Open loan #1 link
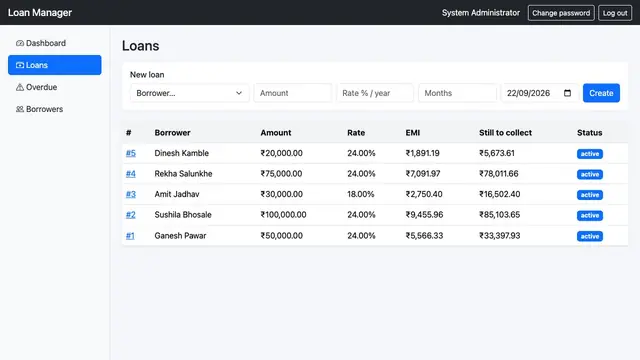This screenshot has height=360, width=640. point(130,236)
